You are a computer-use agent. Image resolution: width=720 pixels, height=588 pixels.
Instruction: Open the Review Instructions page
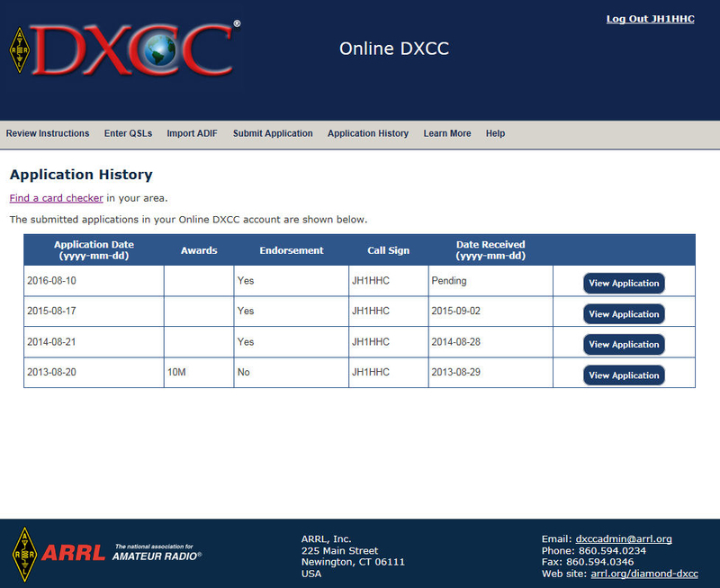click(47, 133)
